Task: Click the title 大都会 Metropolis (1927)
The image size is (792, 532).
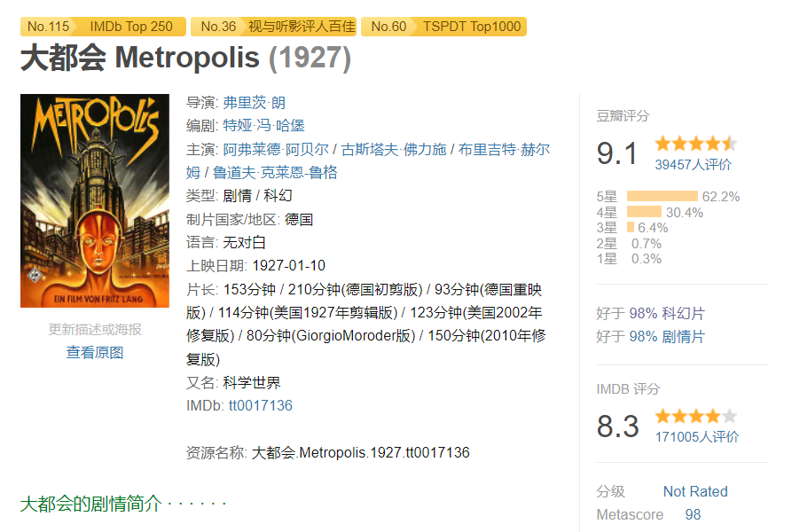Action: [185, 58]
